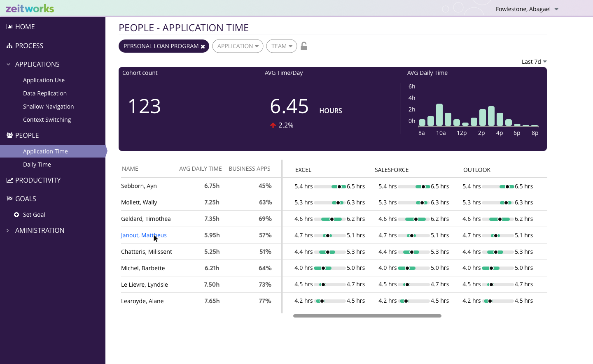Toggle the unlock padlock icon
The image size is (593, 364).
point(304,46)
